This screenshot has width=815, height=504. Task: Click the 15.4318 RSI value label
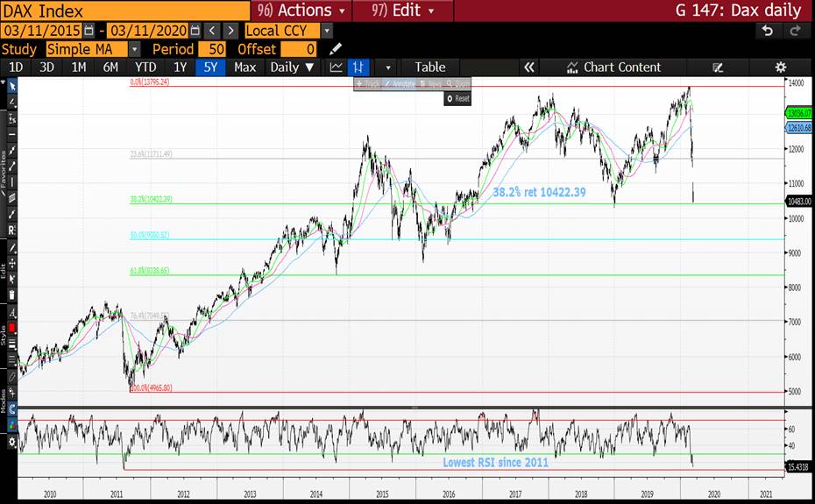click(797, 467)
